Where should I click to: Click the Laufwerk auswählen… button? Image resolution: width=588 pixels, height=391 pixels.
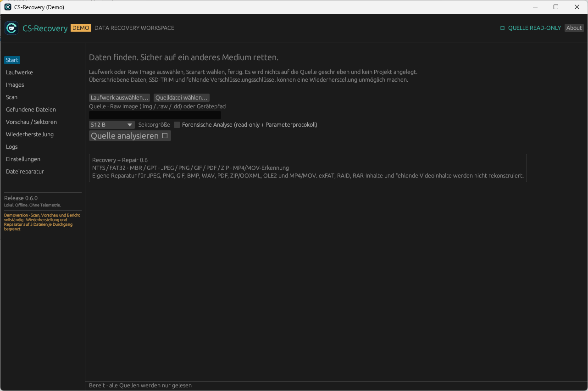(119, 98)
